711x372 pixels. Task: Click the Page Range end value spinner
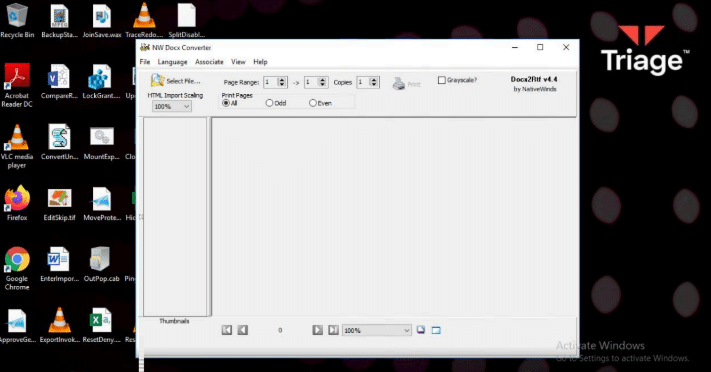(x=322, y=82)
